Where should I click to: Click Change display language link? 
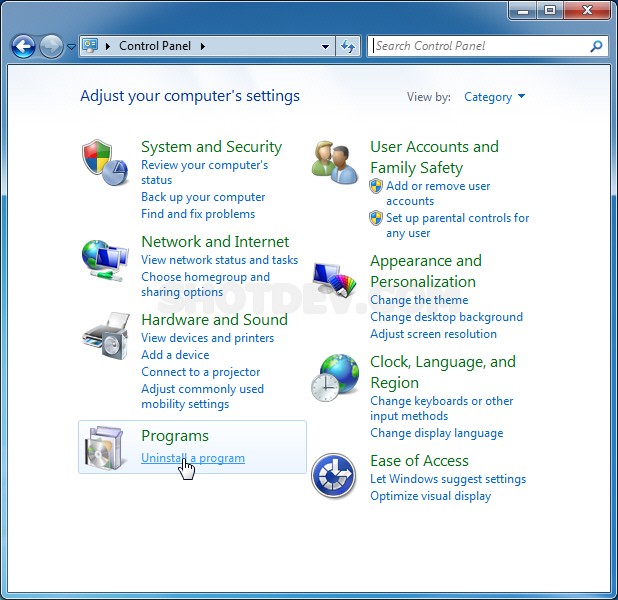coord(436,433)
